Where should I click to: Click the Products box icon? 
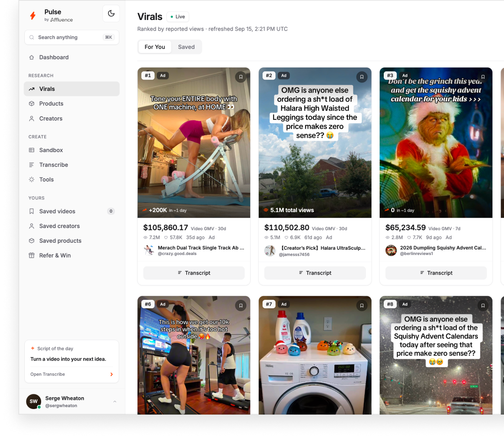point(32,104)
